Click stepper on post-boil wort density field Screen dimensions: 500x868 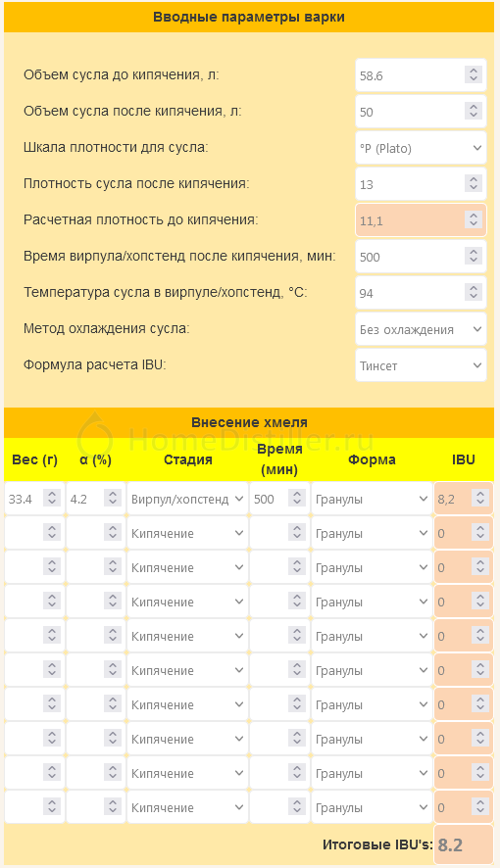click(474, 184)
